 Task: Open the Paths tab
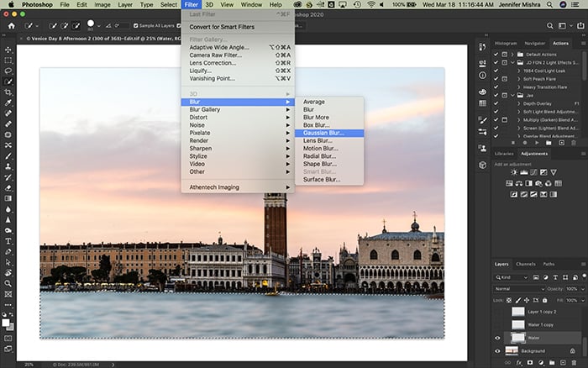(x=549, y=264)
